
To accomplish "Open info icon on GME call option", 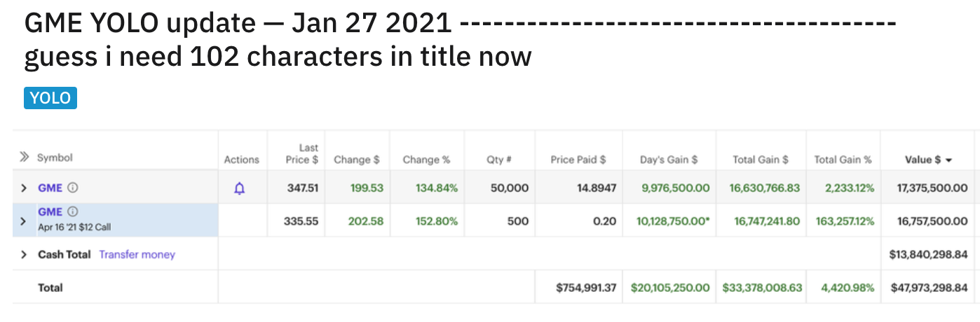I will (72, 212).
